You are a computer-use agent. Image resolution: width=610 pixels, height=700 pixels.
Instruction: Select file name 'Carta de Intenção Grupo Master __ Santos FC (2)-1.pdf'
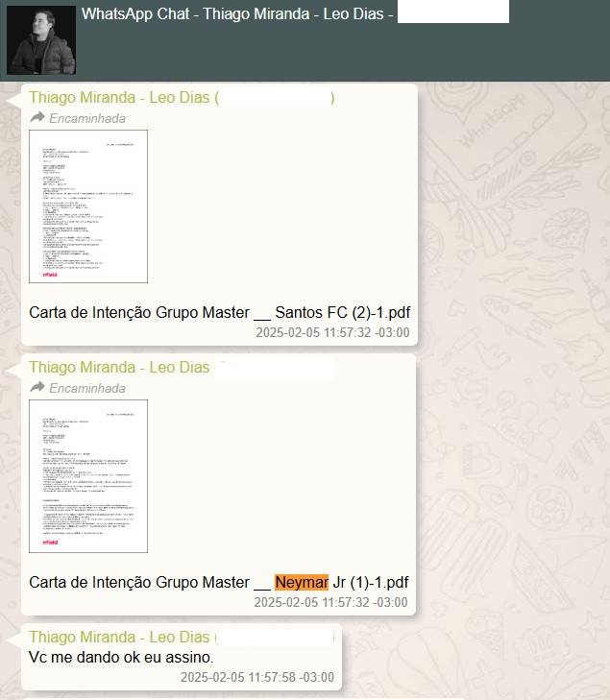220,312
